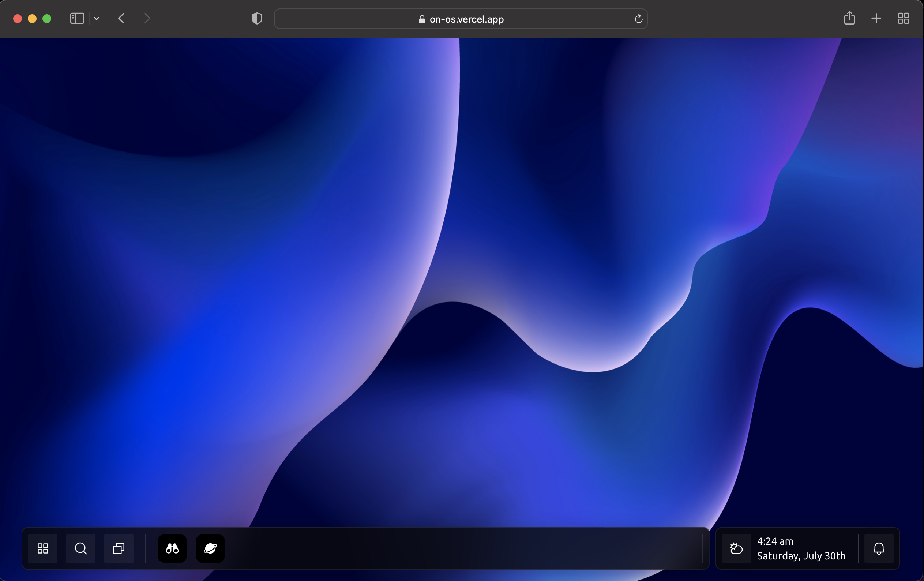Launch the planet app in taskbar
This screenshot has width=924, height=581.
click(x=210, y=548)
